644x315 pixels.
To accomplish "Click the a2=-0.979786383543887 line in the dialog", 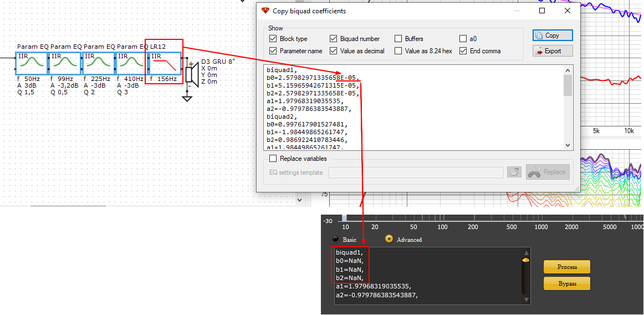I will click(309, 109).
